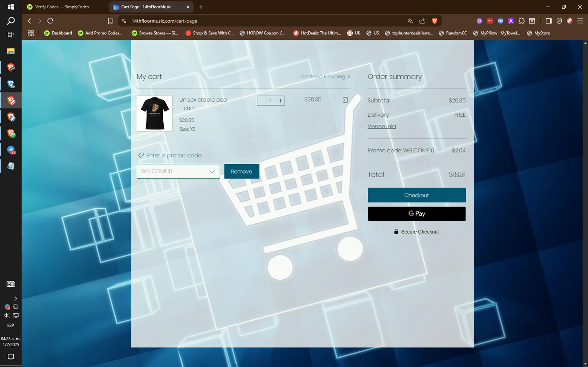Open the tab search icon

pos(532,21)
